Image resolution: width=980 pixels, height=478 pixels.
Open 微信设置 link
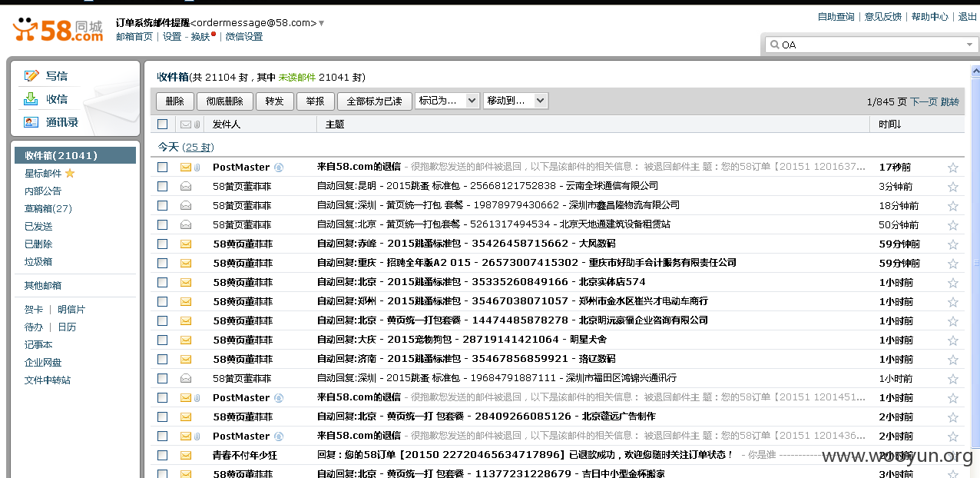244,36
